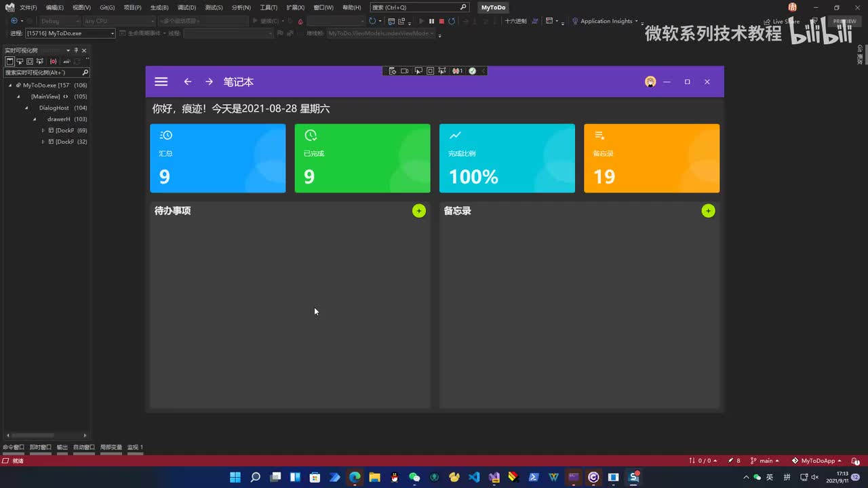Open taskbar Search magnifier
Image resolution: width=868 pixels, height=488 pixels.
255,477
